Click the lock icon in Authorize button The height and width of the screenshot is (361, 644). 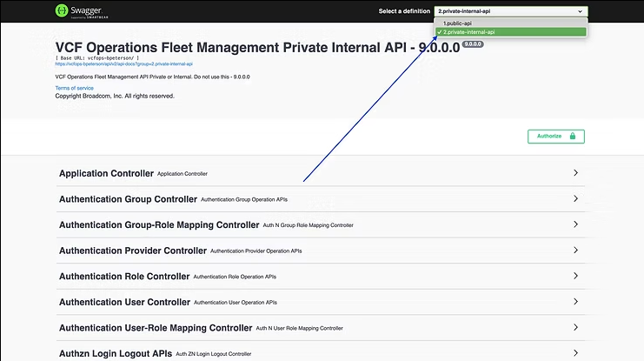pyautogui.click(x=571, y=137)
